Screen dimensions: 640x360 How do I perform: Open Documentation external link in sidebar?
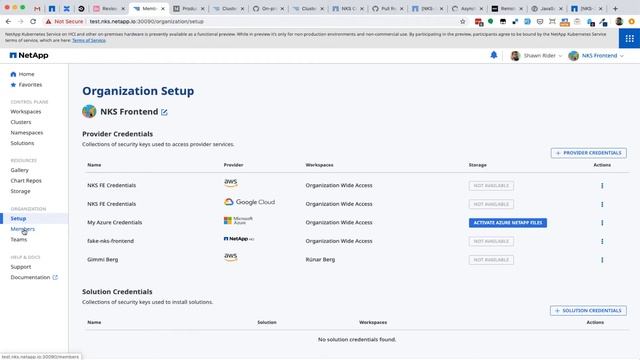pos(34,277)
